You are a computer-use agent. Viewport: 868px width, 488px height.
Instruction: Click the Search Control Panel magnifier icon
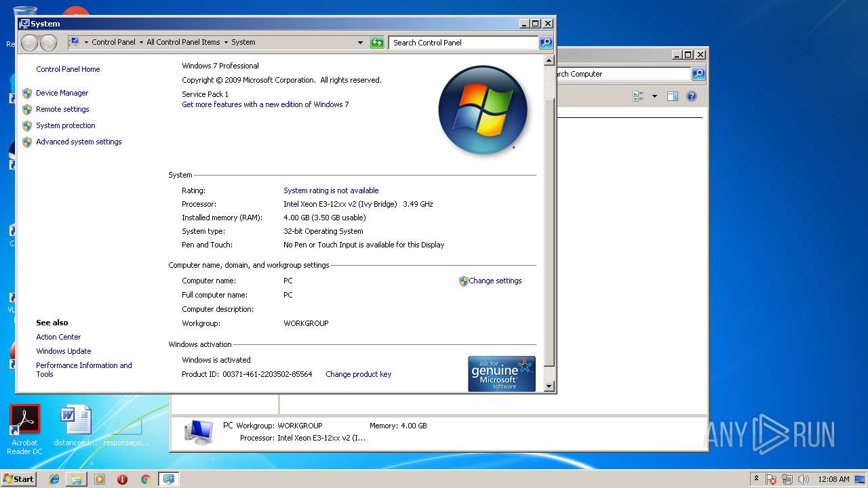[546, 43]
